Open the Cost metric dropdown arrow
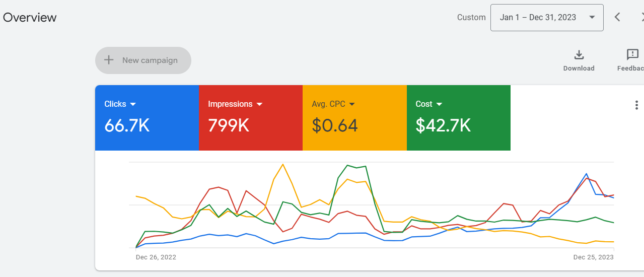This screenshot has height=277, width=644. click(440, 104)
